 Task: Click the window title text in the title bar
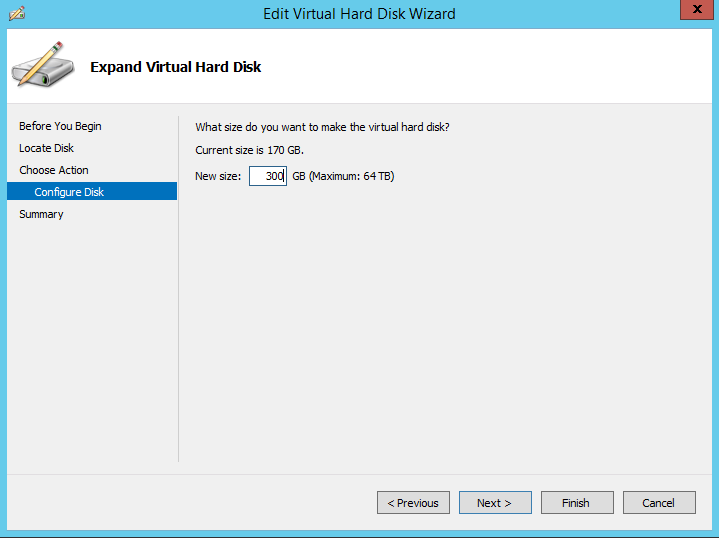click(359, 14)
